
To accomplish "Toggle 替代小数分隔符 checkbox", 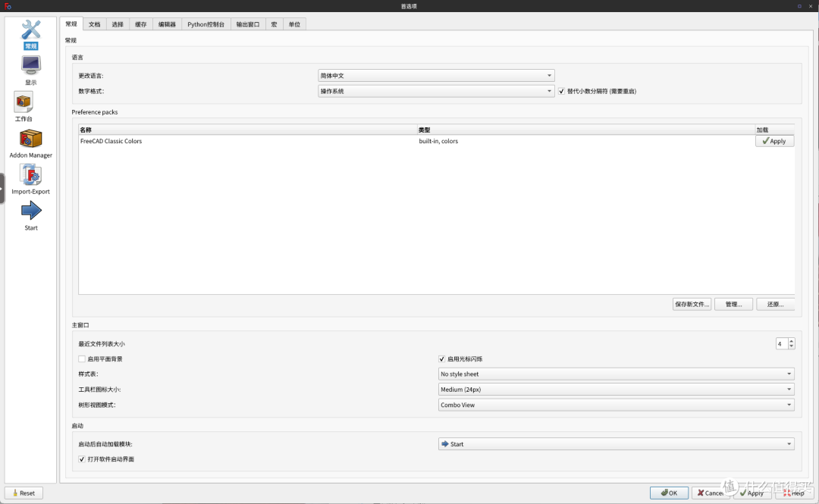I will pos(561,91).
